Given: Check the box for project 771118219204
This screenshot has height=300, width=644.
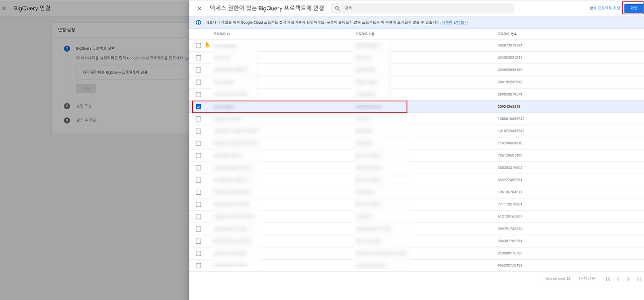Looking at the screenshot, I should (x=198, y=204).
